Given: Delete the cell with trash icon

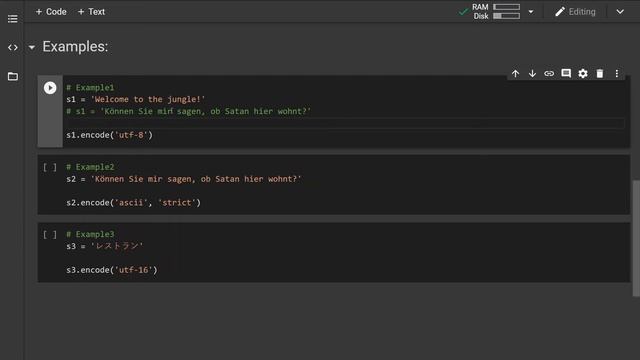Looking at the screenshot, I should click(600, 73).
